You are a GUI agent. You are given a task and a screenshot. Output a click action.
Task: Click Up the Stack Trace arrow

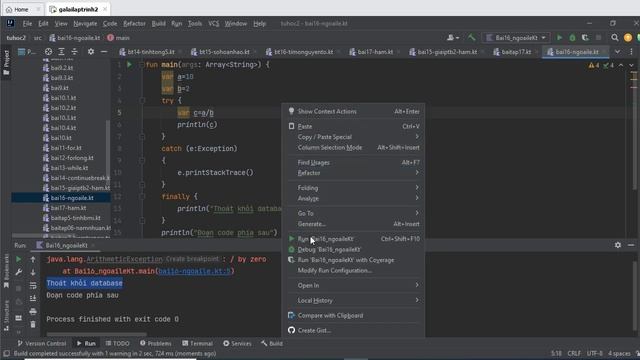tap(33, 259)
